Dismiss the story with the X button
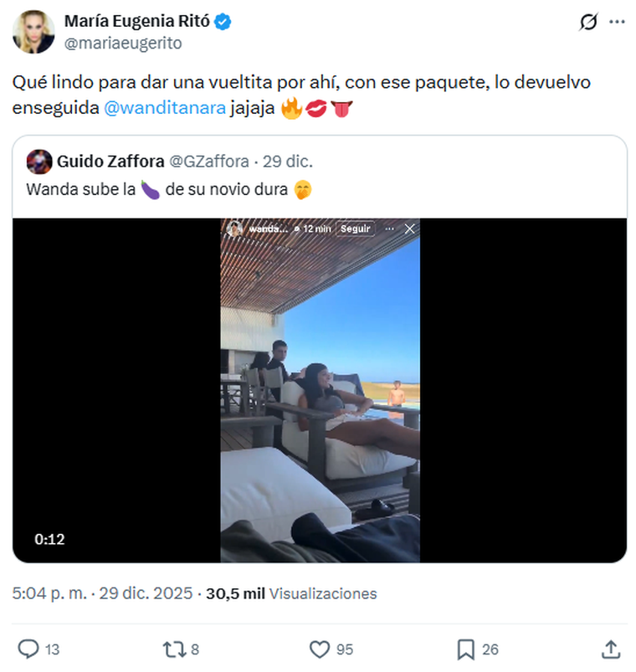This screenshot has width=636, height=672. point(408,228)
